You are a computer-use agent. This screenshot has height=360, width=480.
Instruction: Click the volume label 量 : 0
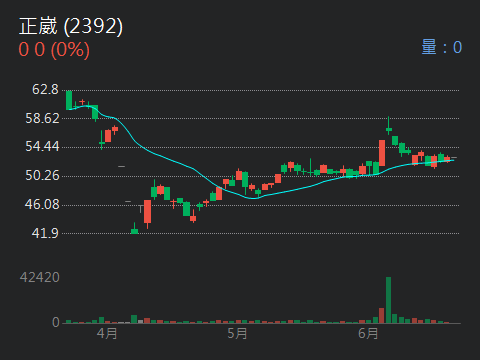coord(442,47)
